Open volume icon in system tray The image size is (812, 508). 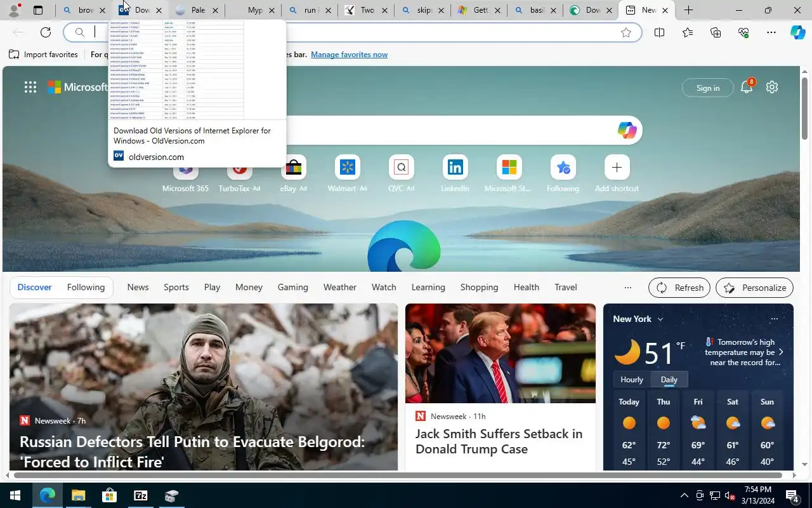tap(730, 496)
